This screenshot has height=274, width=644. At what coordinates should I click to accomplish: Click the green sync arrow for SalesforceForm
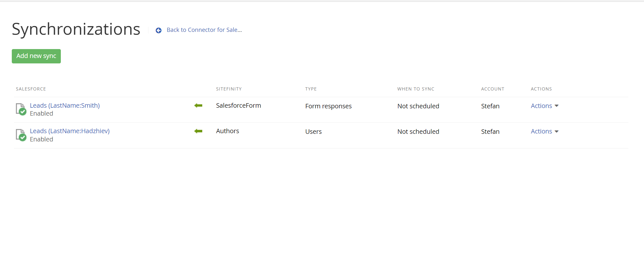198,105
